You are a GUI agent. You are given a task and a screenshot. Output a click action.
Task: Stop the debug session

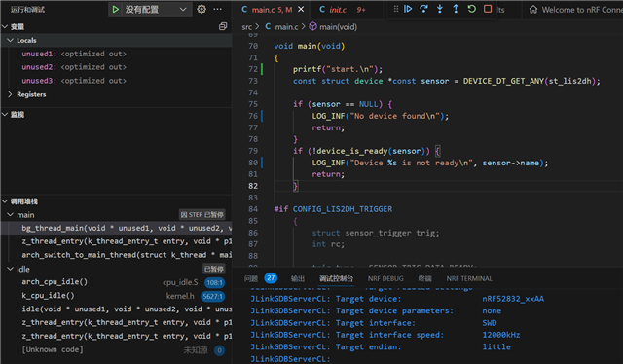pos(488,9)
